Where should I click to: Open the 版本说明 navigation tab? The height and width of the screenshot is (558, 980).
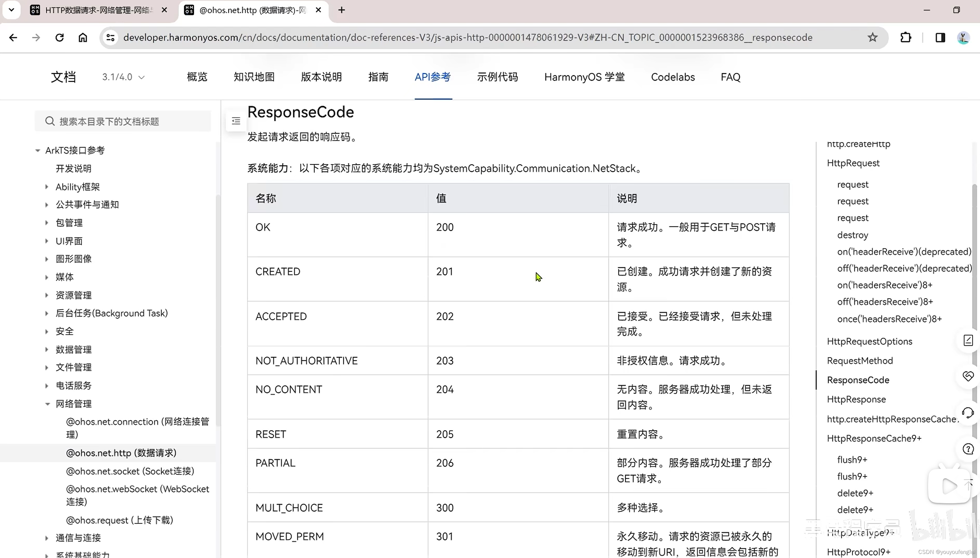pyautogui.click(x=321, y=77)
